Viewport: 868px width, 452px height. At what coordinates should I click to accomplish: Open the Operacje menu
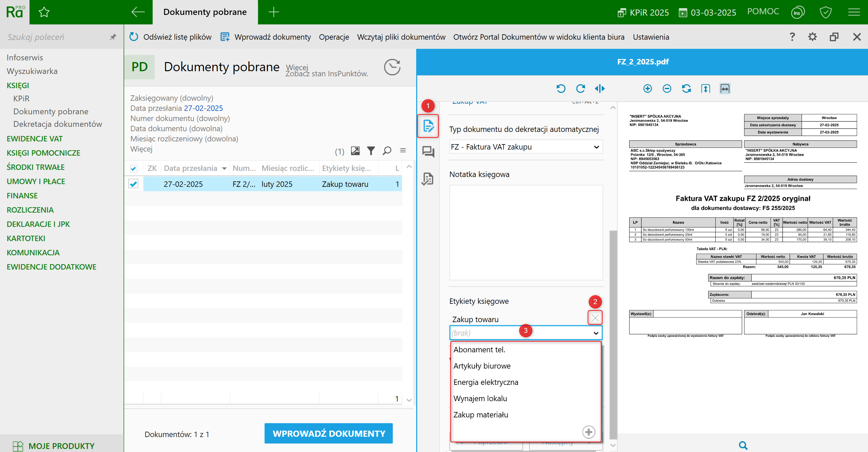click(x=334, y=37)
